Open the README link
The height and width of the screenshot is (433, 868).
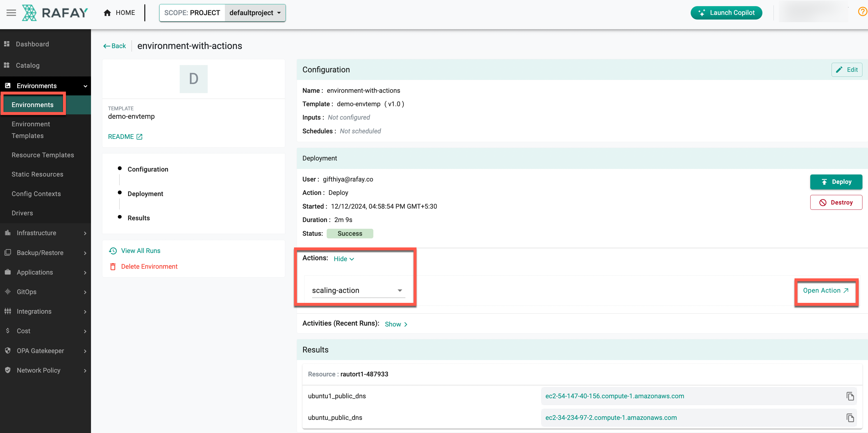pos(121,137)
